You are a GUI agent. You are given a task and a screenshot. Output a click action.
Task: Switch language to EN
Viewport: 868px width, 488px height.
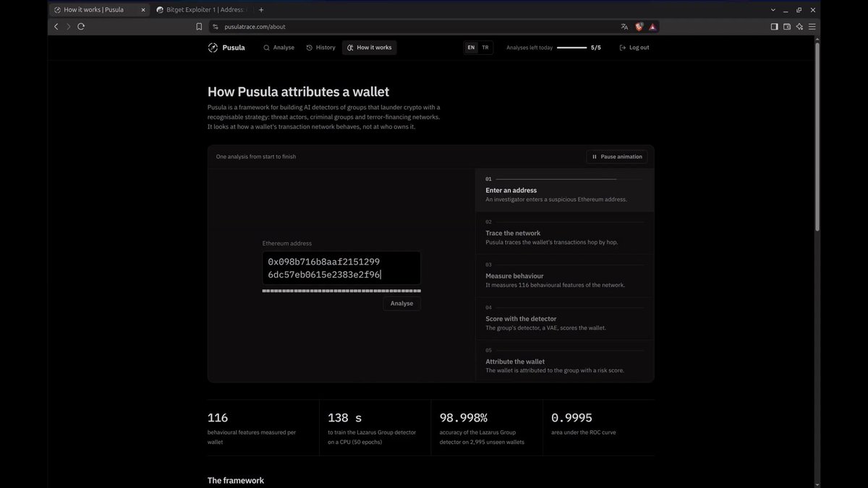click(471, 48)
